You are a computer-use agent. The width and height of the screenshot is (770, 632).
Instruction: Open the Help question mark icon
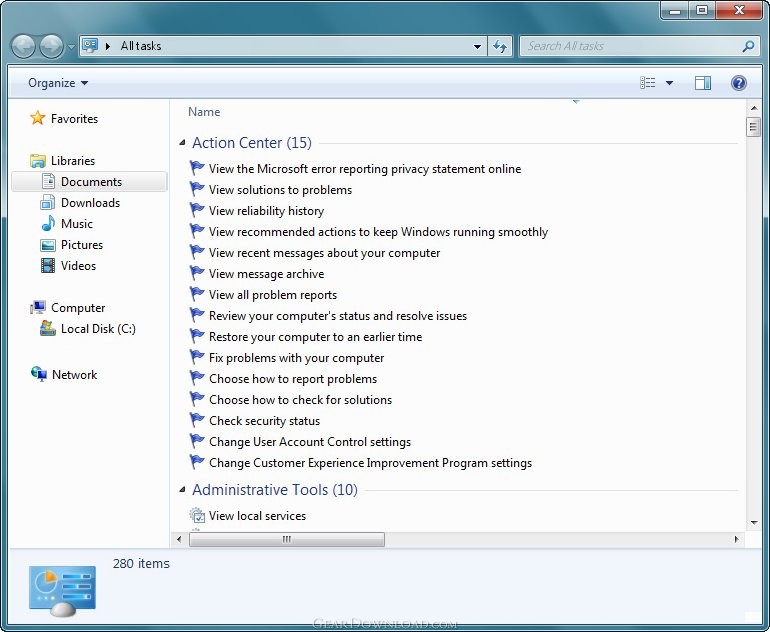739,82
